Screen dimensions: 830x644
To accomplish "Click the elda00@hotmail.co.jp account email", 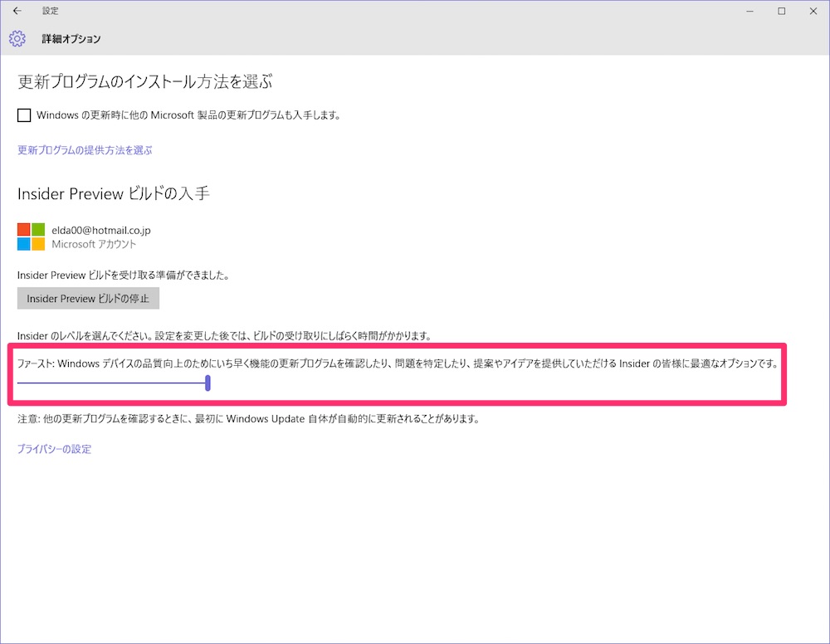I will pos(101,230).
